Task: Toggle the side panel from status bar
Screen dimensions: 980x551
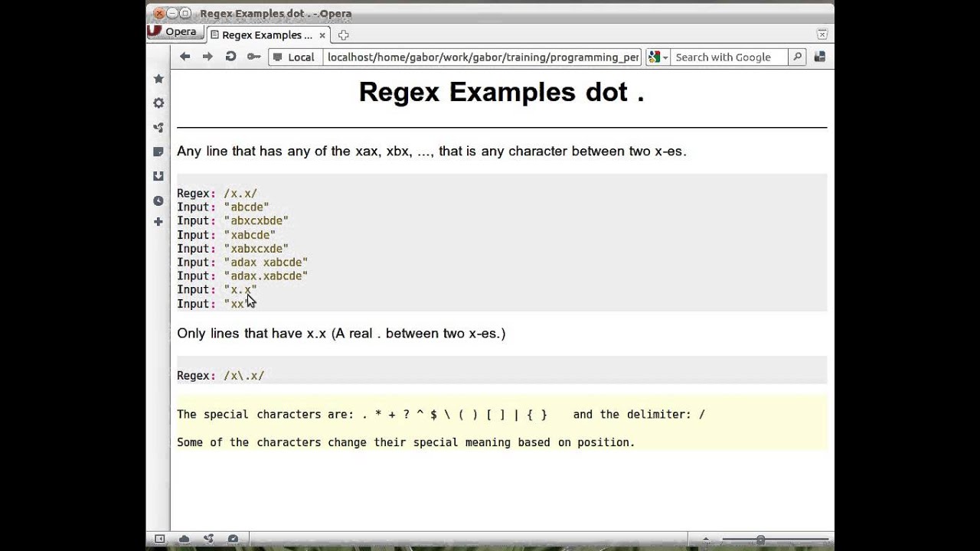Action: [159, 540]
